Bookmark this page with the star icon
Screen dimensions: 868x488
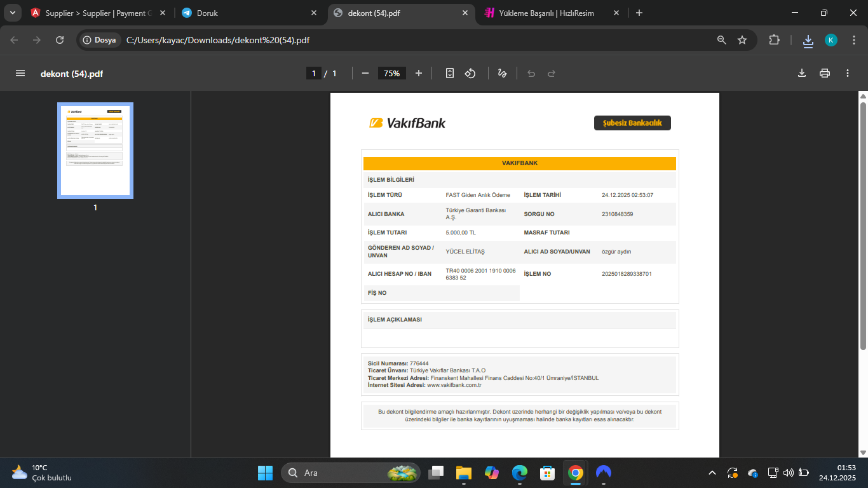click(x=742, y=40)
